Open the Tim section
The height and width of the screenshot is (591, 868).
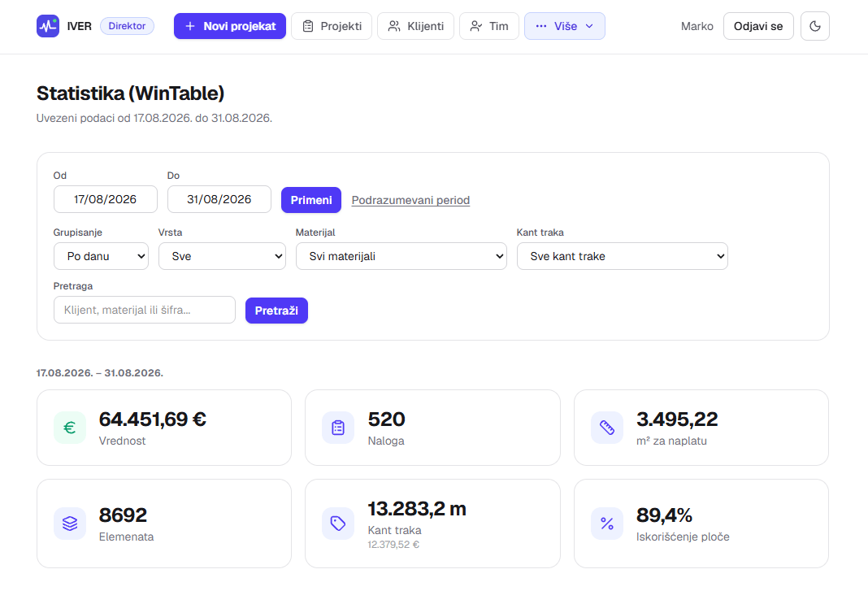coord(488,26)
